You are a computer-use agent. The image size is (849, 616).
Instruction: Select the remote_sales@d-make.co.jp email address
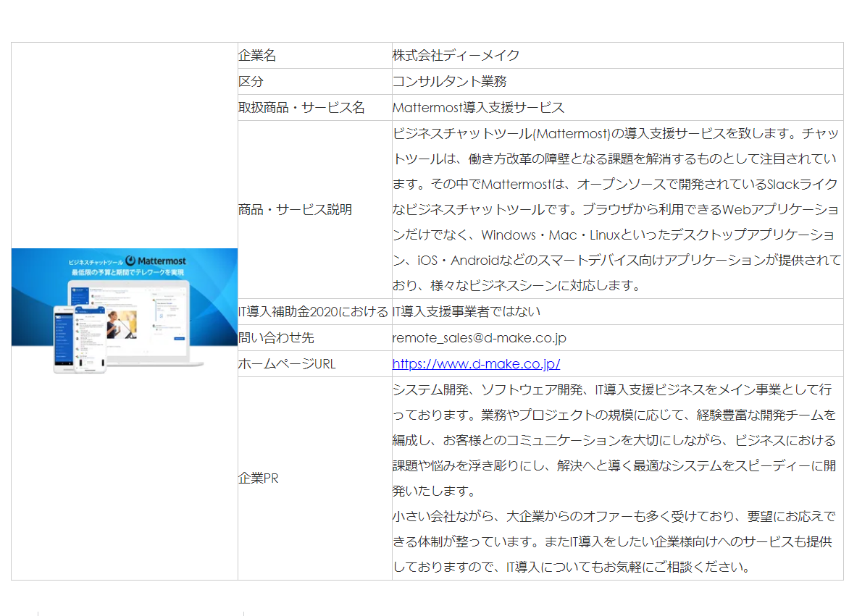pyautogui.click(x=479, y=337)
